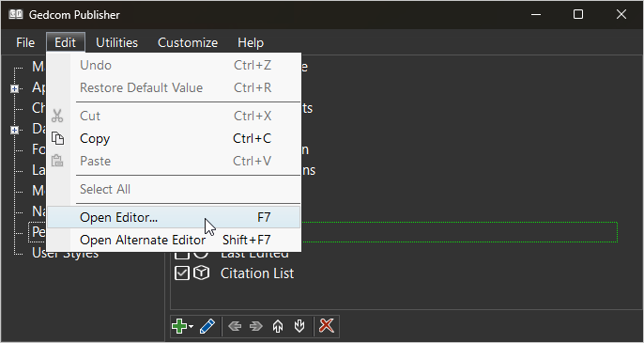Click the Gedcom Publisher title bar icon

[16, 14]
